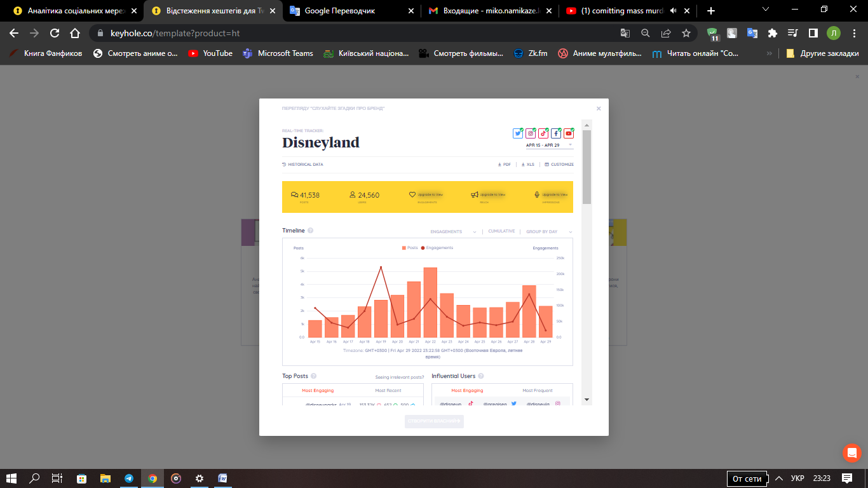Screen dimensions: 868x488
Task: Go to browser Home page
Action: coord(75,33)
